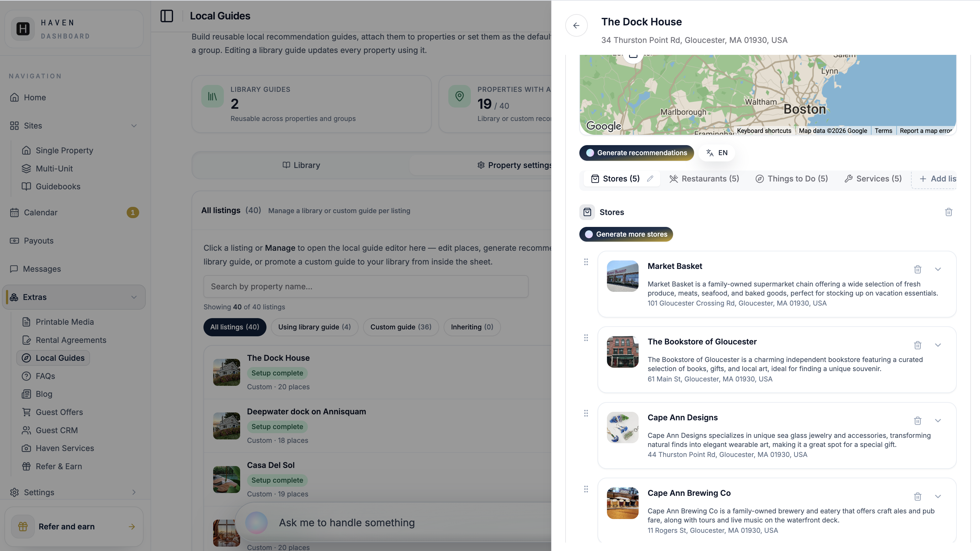Expand the Market Basket card chevron

pos(938,269)
